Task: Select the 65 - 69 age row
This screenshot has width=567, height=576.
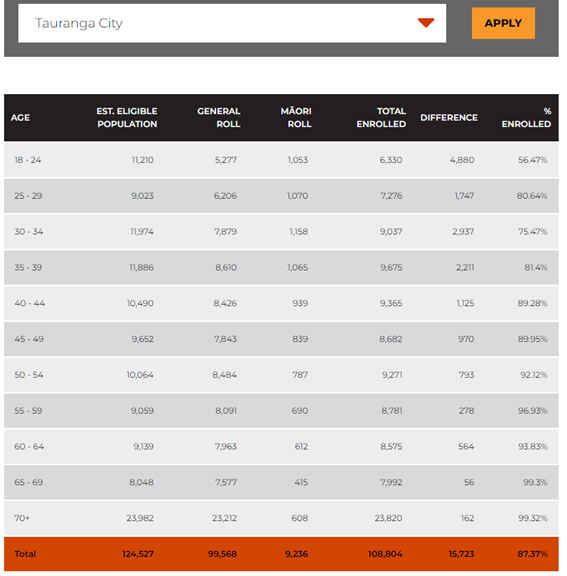Action: tap(281, 482)
